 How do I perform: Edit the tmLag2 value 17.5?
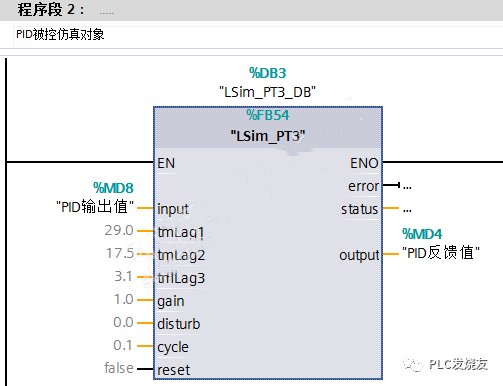120,253
